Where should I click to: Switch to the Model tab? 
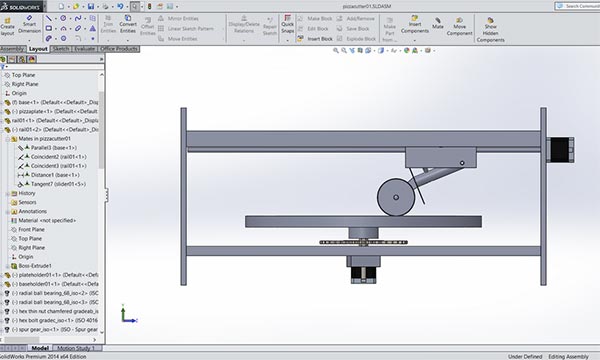(x=40, y=348)
